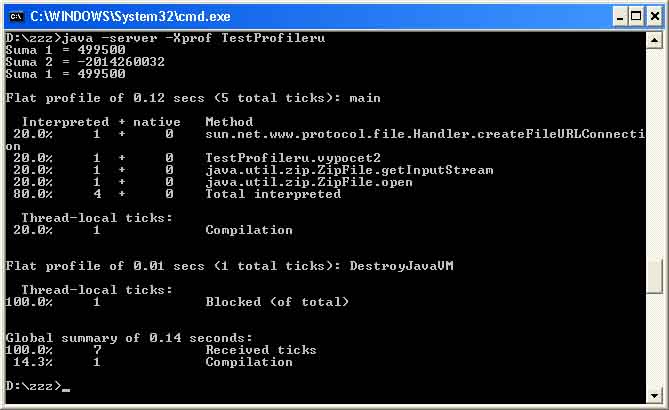
Task: Click the 'Received ticks' summary line
Action: 261,350
